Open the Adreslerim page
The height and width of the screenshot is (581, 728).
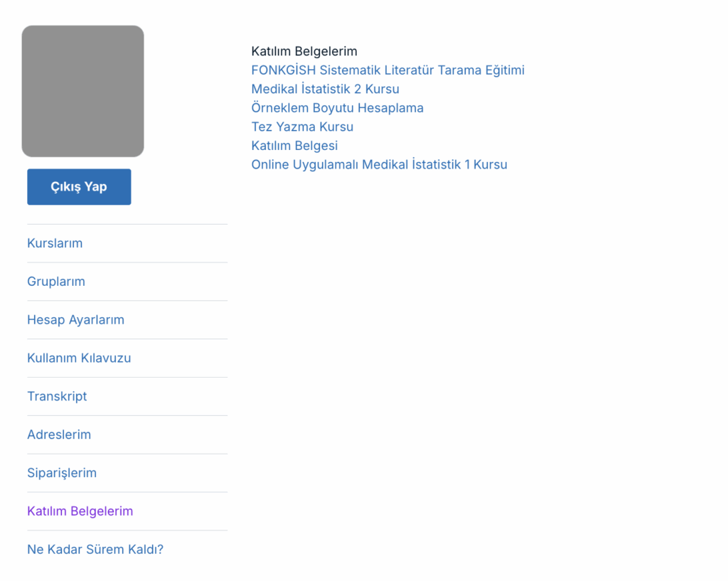tap(59, 435)
